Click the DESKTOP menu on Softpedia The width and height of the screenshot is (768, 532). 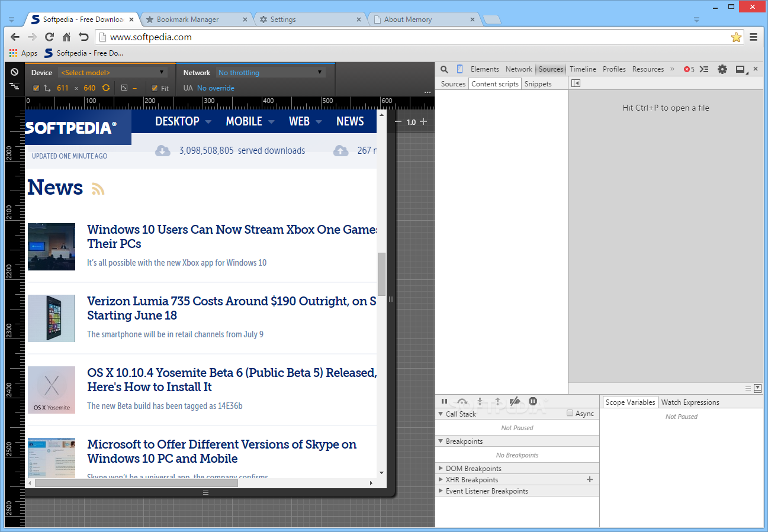tap(183, 121)
